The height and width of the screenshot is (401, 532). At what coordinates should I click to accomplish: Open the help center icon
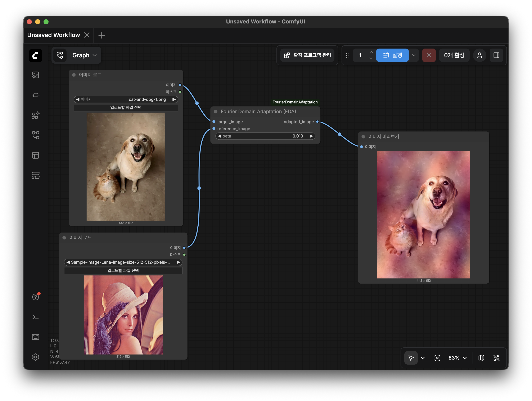(36, 297)
